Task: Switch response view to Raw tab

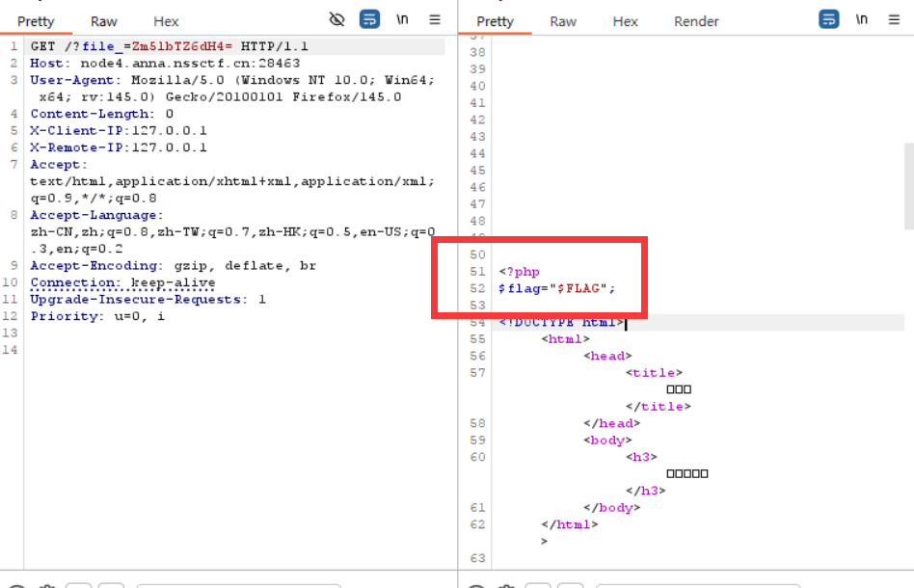Action: click(x=563, y=21)
